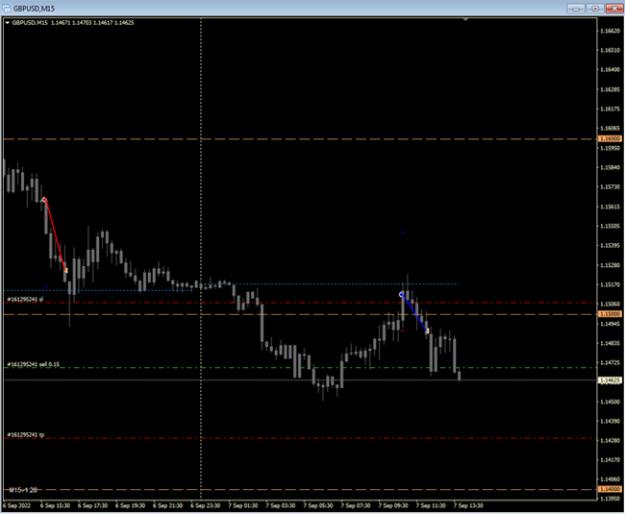Close the GBPUSD,M15 chart window
The width and height of the screenshot is (625, 514).
tap(614, 8)
